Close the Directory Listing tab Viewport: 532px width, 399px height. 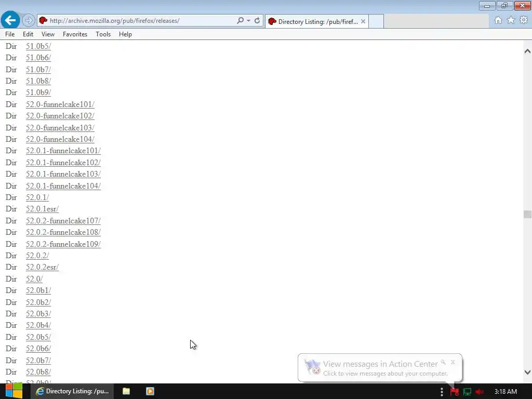(363, 21)
